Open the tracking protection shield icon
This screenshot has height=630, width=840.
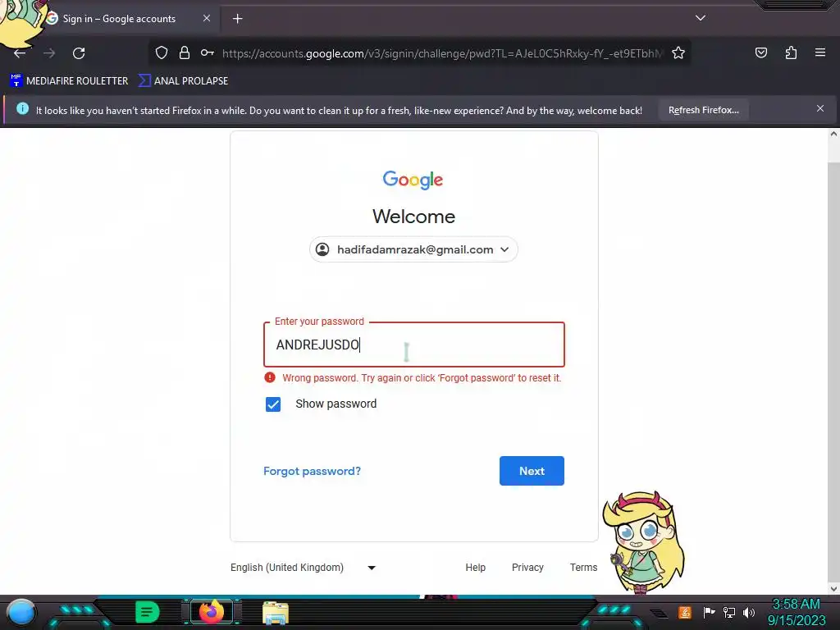[162, 52]
